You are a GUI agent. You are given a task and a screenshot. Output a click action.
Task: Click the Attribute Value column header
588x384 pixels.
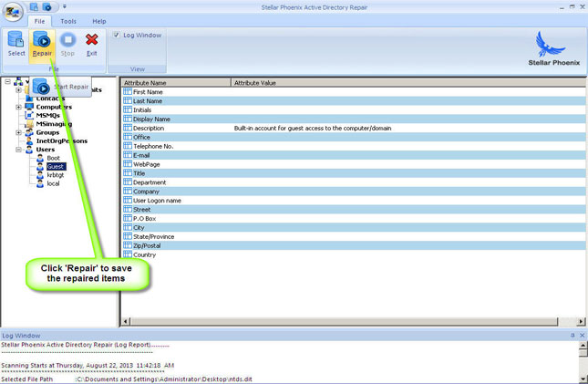point(408,83)
